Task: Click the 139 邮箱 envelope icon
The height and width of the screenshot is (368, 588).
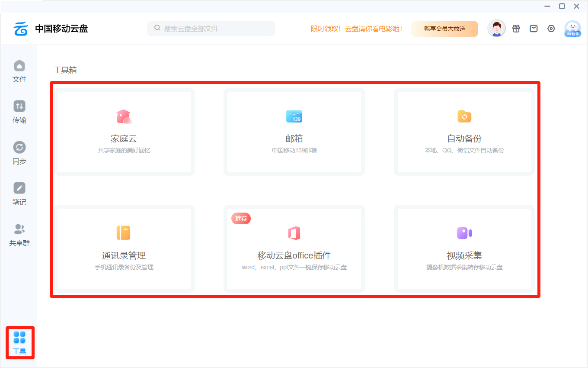Action: point(294,116)
